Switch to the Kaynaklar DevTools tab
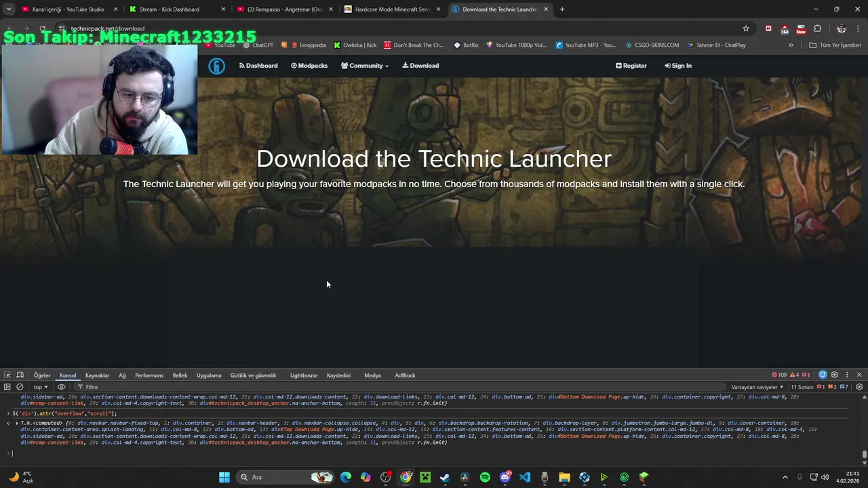 click(97, 375)
